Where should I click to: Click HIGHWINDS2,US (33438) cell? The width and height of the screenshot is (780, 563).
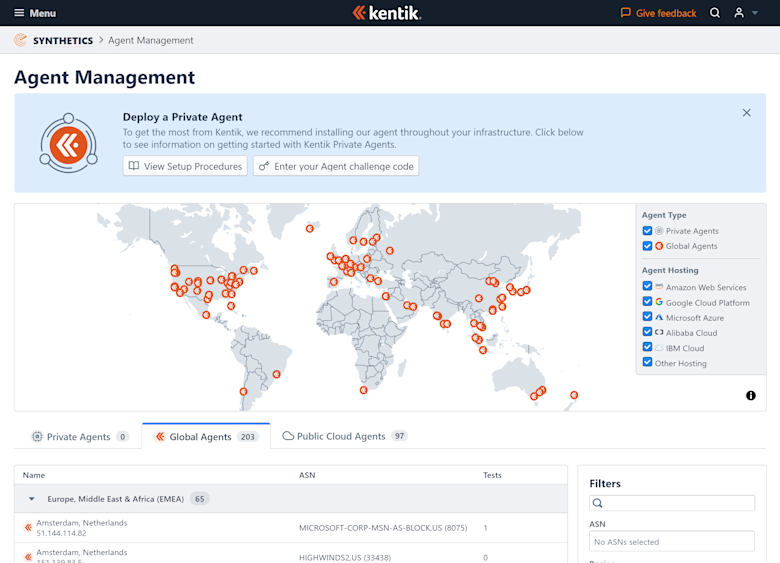pyautogui.click(x=345, y=558)
